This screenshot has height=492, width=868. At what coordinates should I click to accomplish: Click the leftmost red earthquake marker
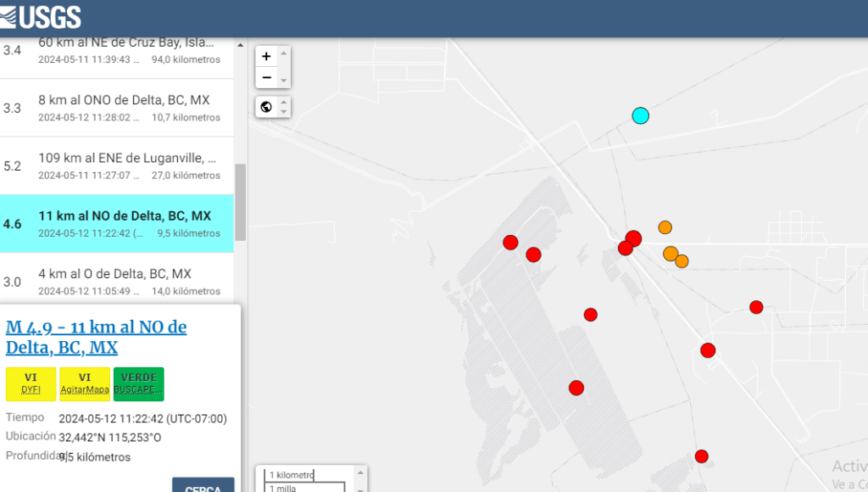click(510, 242)
